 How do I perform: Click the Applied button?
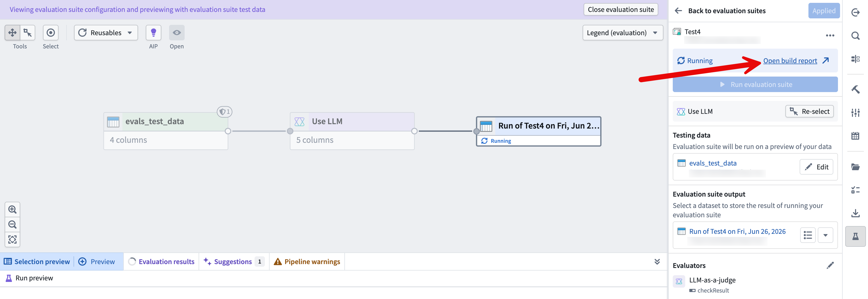click(x=823, y=11)
